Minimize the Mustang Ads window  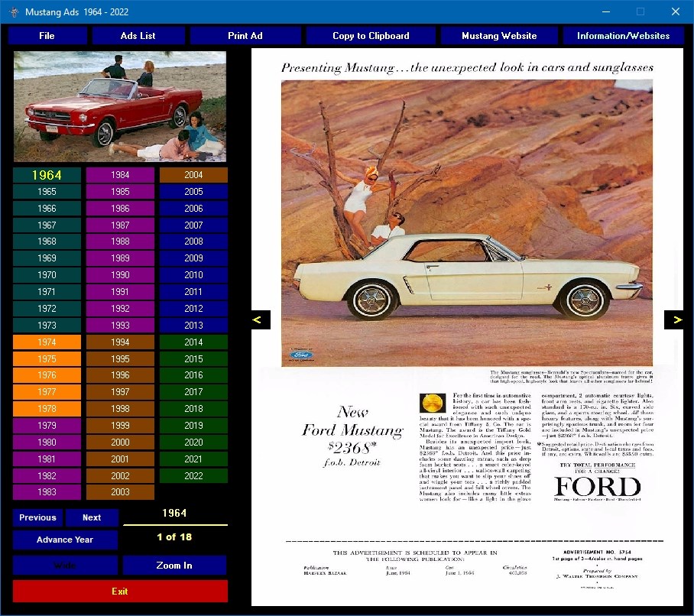tap(606, 12)
